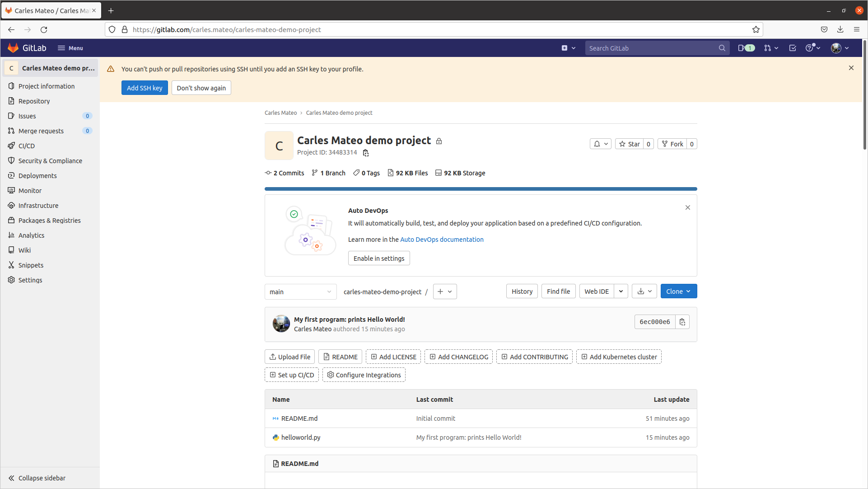Open the issues icon with badge 1
The height and width of the screenshot is (489, 868).
point(746,48)
